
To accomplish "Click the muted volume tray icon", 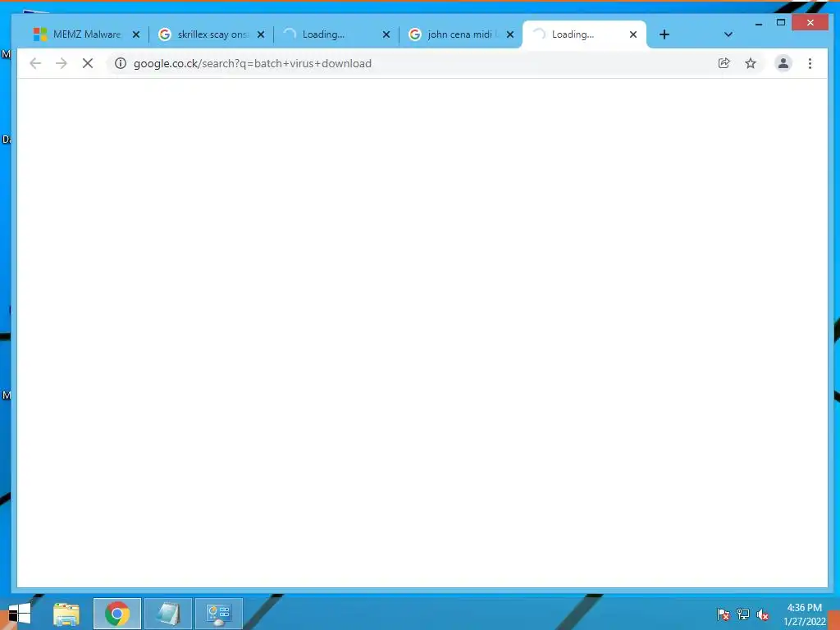I will point(763,614).
